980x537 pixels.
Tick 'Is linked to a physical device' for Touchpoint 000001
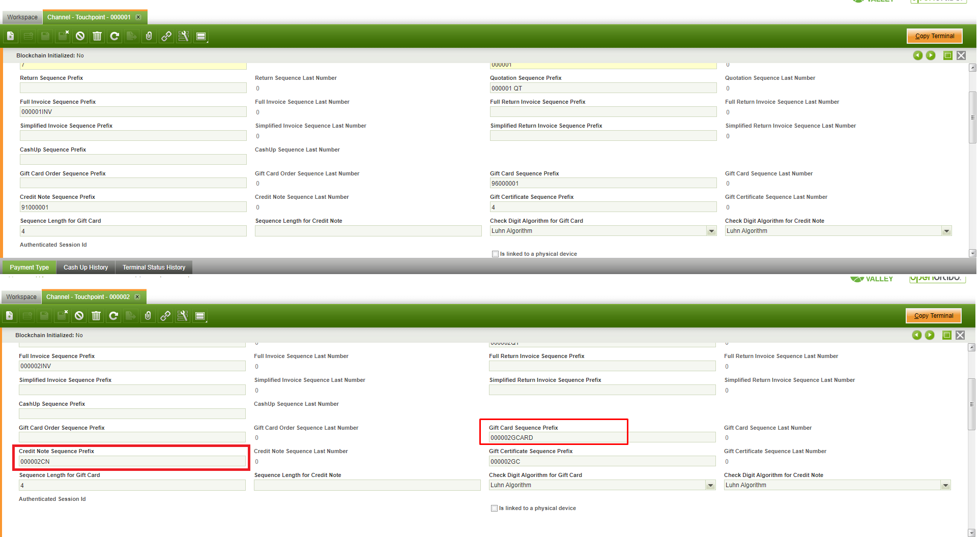[495, 254]
